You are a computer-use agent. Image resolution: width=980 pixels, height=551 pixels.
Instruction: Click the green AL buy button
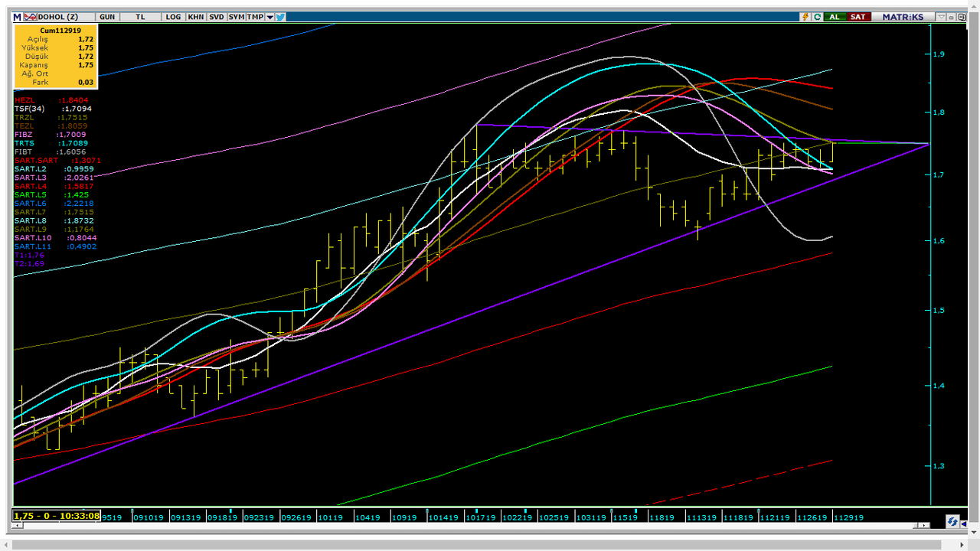(835, 16)
